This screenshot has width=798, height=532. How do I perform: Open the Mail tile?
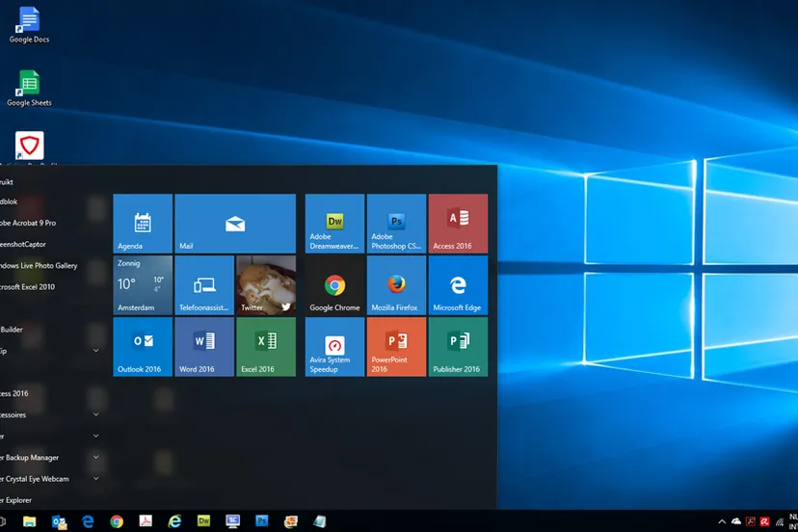(x=235, y=224)
